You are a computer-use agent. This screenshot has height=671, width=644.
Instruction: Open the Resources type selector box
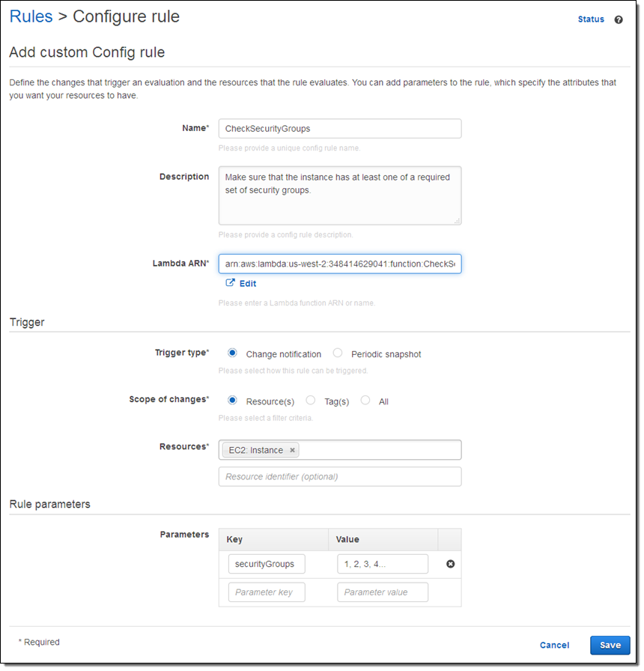tap(378, 450)
